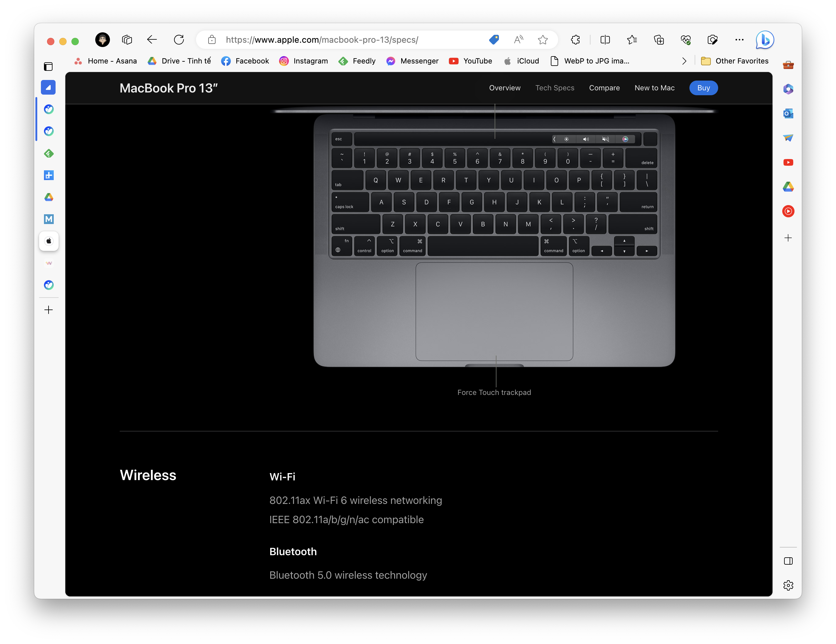Open the Tools briefcase sidebar icon
Image resolution: width=836 pixels, height=644 pixels.
coord(788,65)
